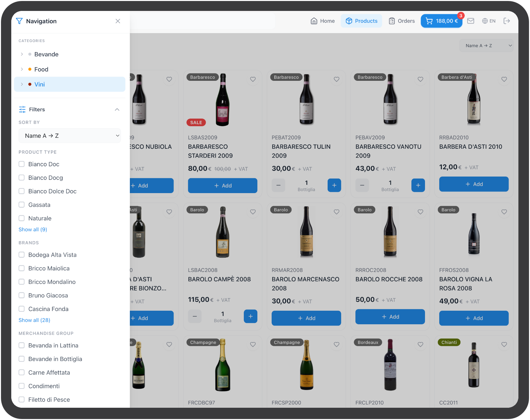530x420 pixels.
Task: Close the Navigation panel
Action: (x=118, y=21)
